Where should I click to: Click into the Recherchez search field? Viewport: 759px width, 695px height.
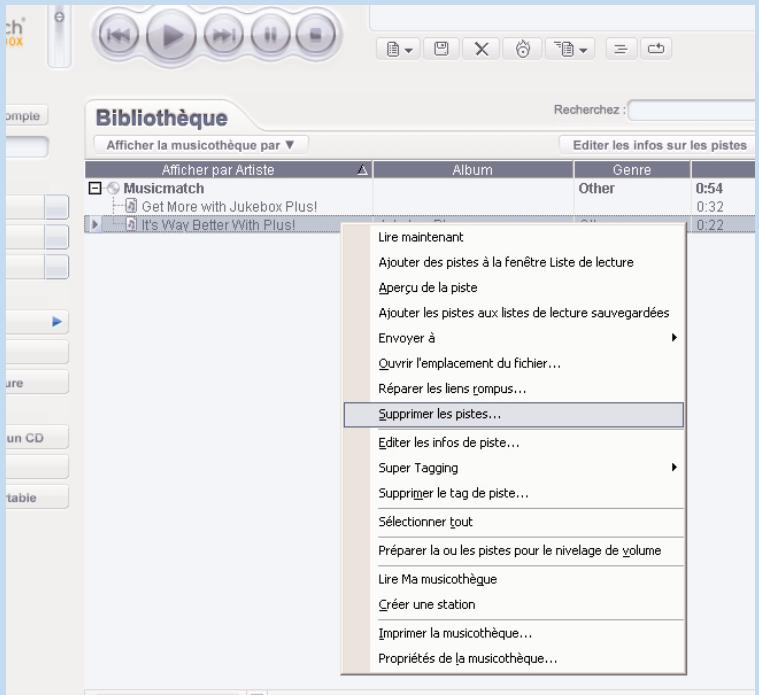[693, 110]
